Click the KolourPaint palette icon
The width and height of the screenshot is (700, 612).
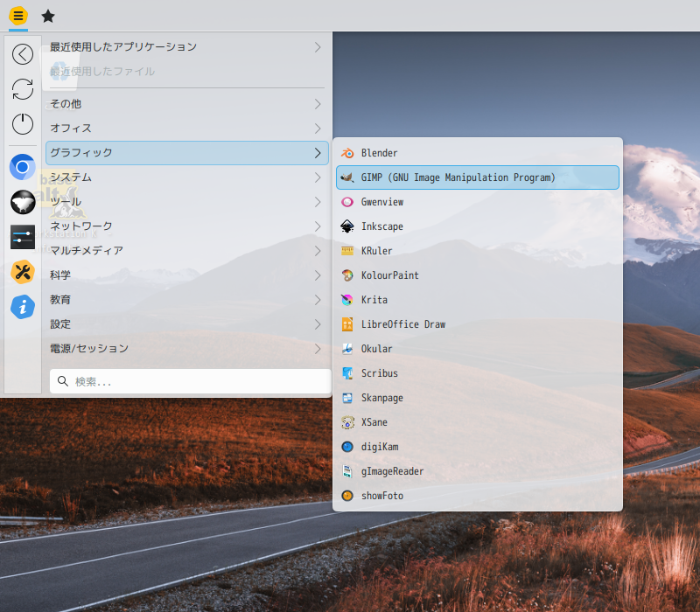[x=347, y=275]
